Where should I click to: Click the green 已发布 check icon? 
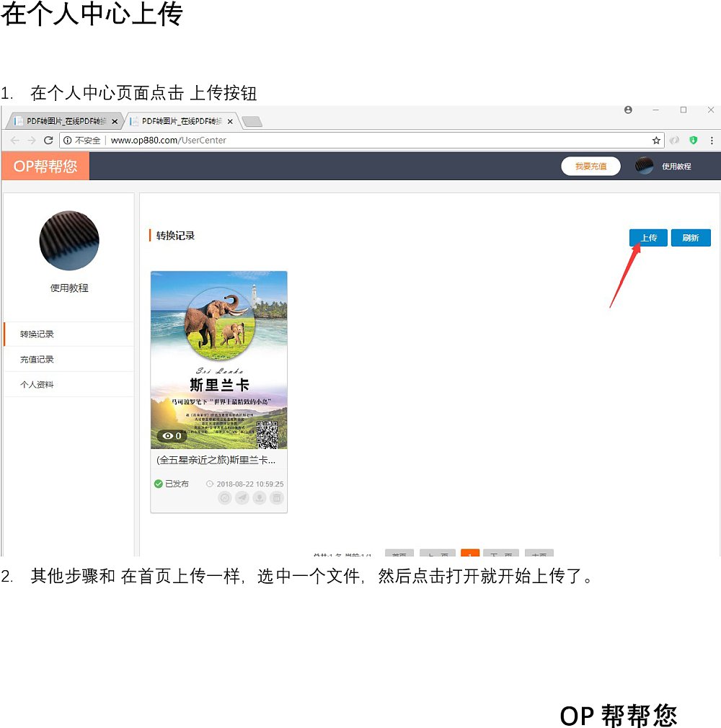pyautogui.click(x=158, y=484)
